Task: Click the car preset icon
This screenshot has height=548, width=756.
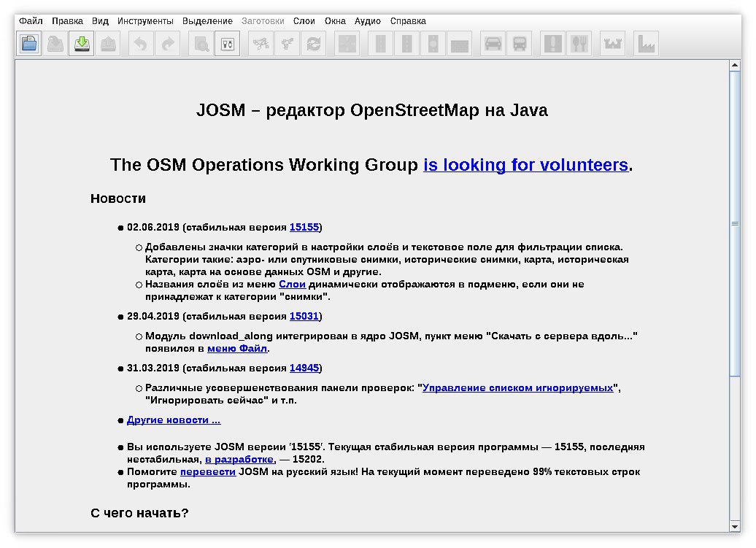Action: pos(493,44)
